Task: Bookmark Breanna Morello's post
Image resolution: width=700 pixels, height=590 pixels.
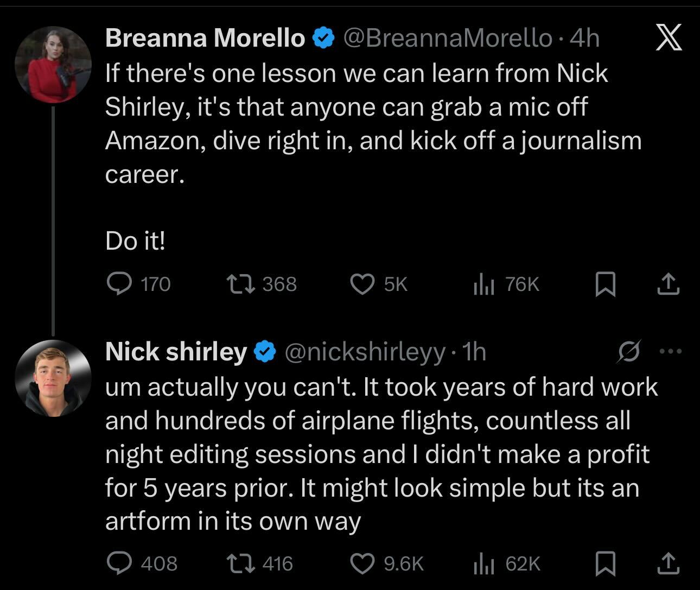Action: pyautogui.click(x=606, y=284)
